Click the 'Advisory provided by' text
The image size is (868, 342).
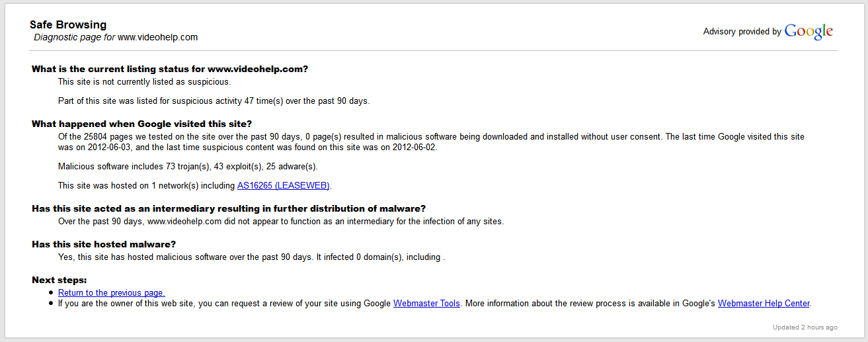[742, 32]
